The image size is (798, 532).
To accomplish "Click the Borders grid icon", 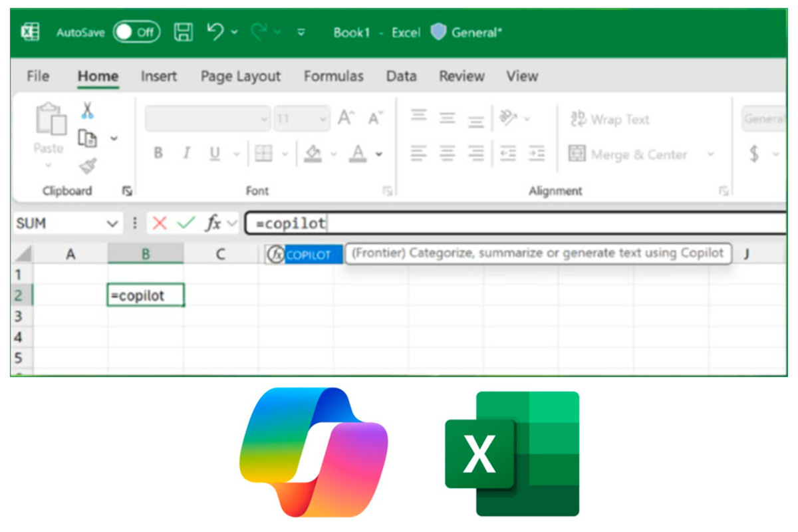I will [x=264, y=154].
